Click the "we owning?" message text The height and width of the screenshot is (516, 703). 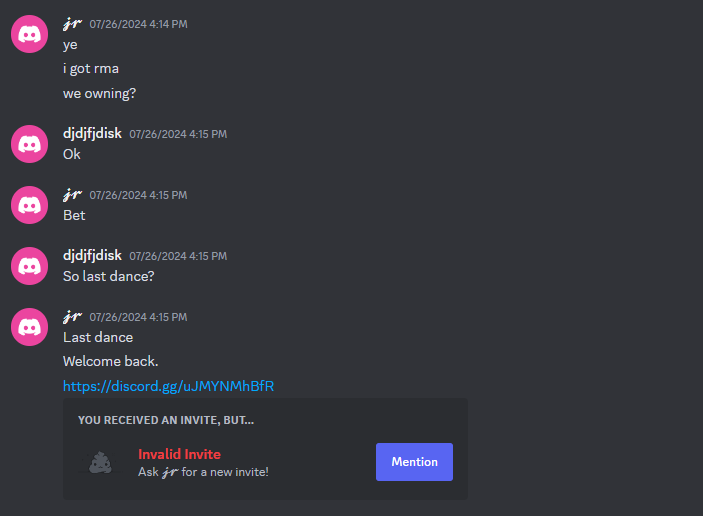click(x=100, y=93)
